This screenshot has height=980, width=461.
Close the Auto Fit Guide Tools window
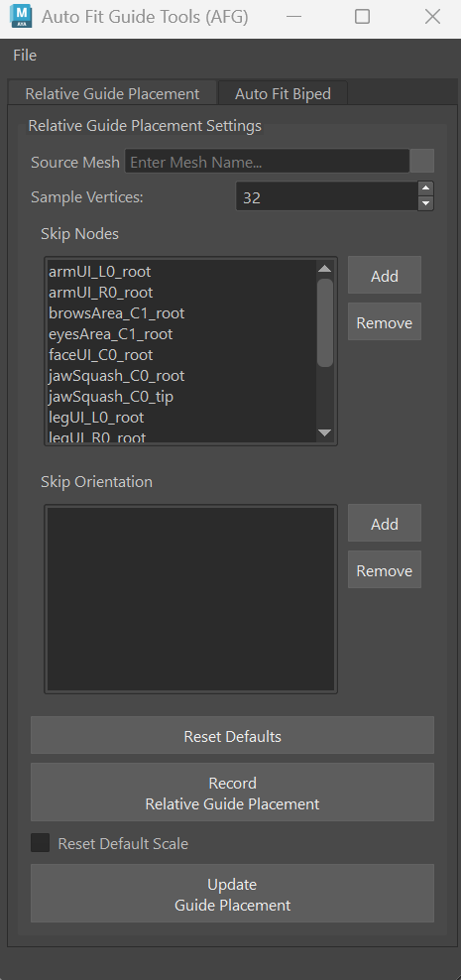click(433, 17)
